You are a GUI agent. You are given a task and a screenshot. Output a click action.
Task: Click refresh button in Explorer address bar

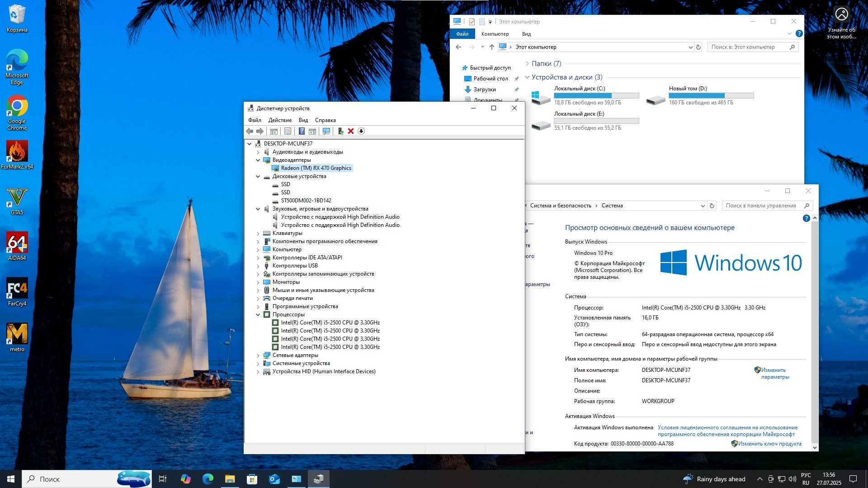(698, 47)
